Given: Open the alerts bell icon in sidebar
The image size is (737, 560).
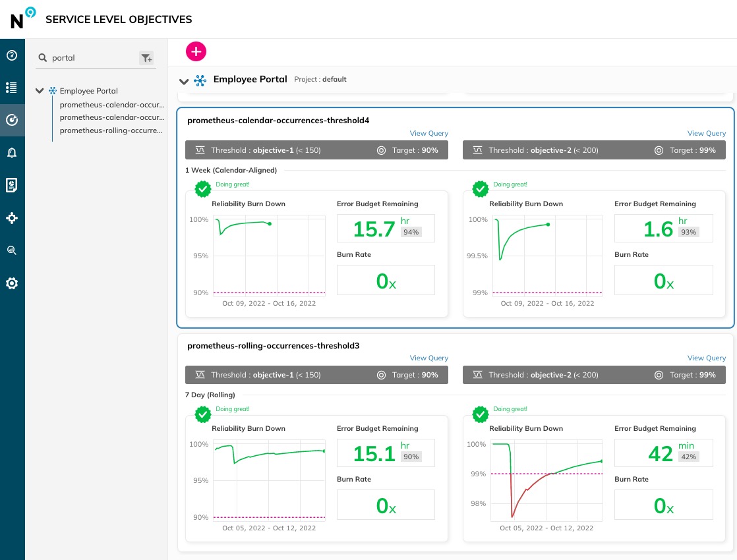Looking at the screenshot, I should [12, 153].
